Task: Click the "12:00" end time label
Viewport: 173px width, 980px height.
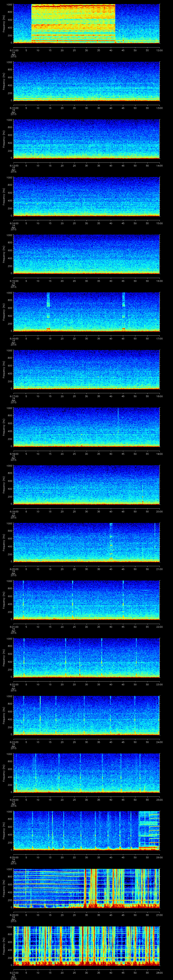Action: click(x=159, y=50)
